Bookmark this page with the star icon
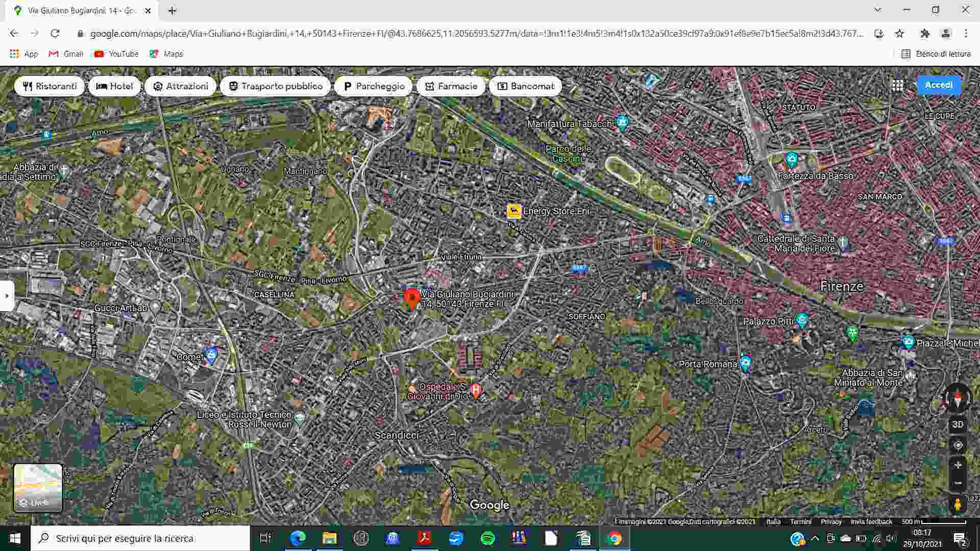 click(x=899, y=34)
